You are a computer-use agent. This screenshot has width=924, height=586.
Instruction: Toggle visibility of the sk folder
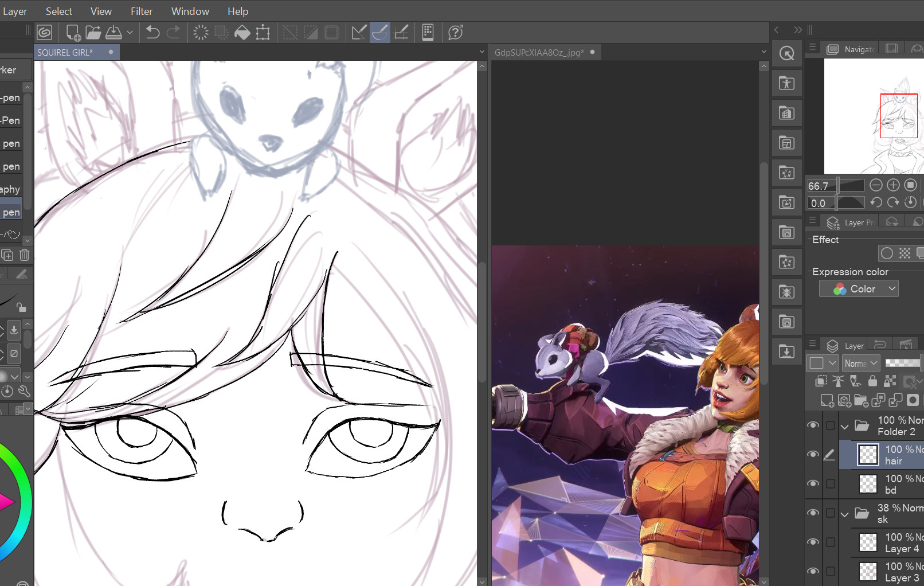(x=813, y=513)
